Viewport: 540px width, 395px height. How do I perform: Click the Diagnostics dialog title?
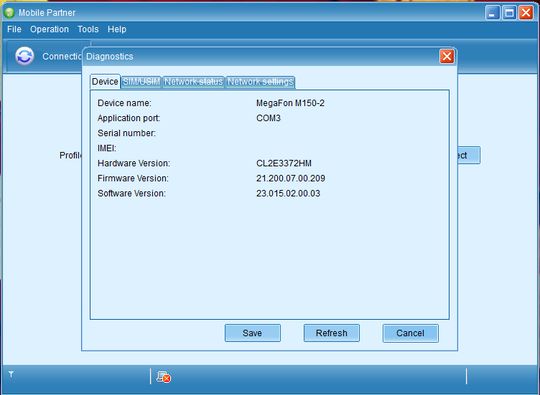pos(110,56)
